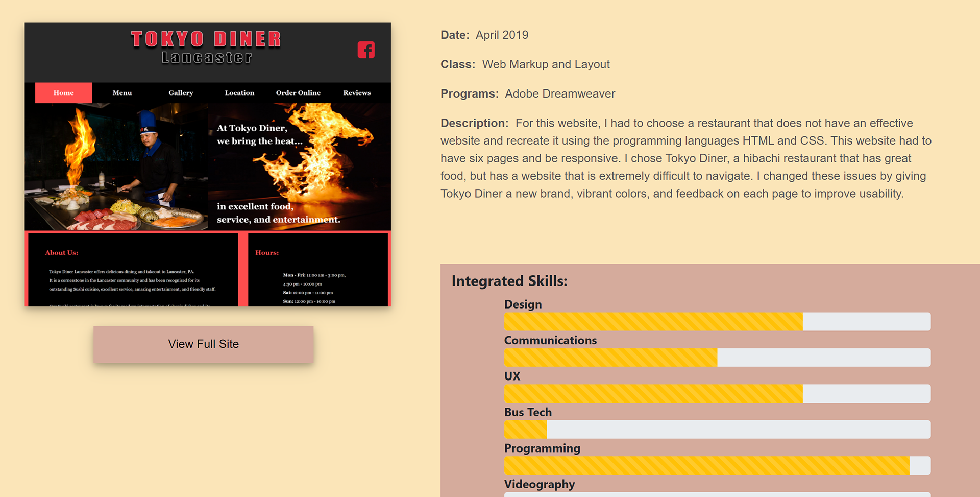Select the Home tab in preview
This screenshot has height=497, width=980.
(64, 93)
